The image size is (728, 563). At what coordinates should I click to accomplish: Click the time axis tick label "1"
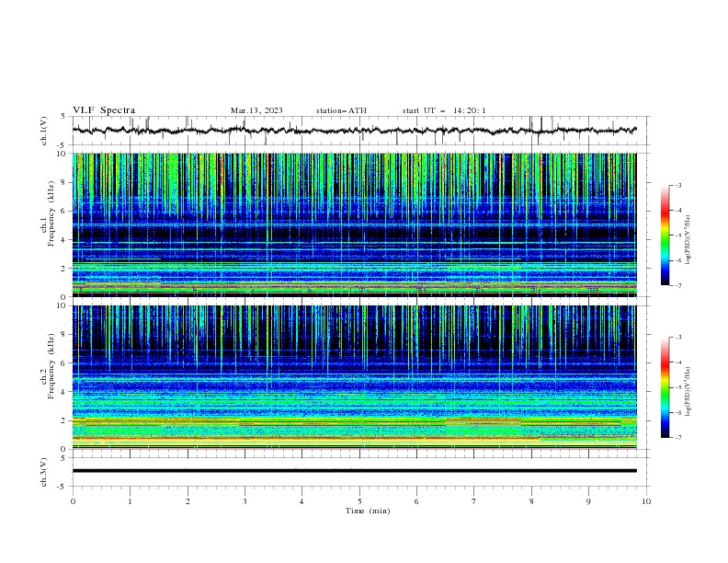pyautogui.click(x=130, y=501)
